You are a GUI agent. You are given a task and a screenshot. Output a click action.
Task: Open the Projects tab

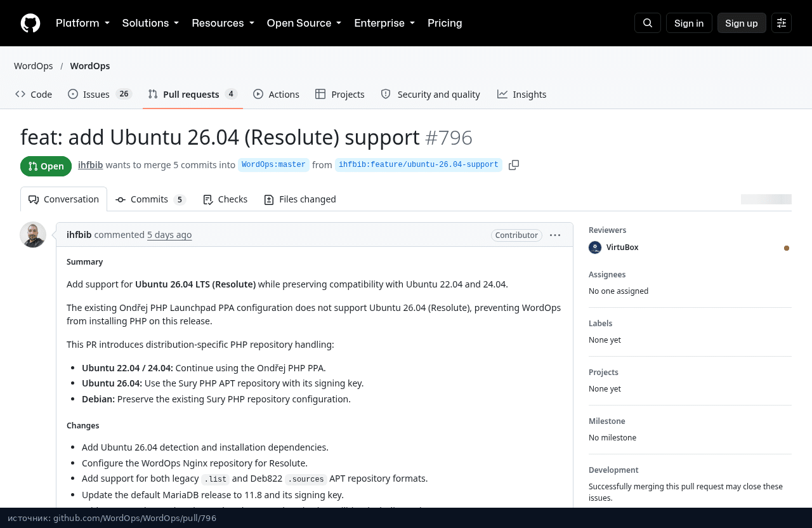click(340, 94)
